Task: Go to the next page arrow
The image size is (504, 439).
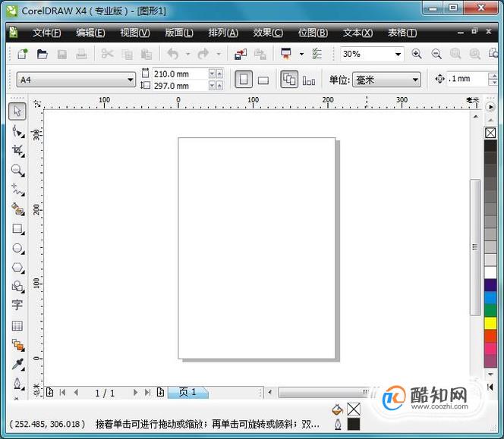Action: tap(135, 392)
